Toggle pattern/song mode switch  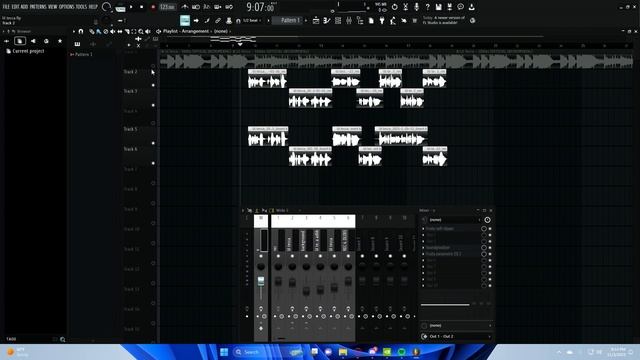pyautogui.click(x=120, y=7)
